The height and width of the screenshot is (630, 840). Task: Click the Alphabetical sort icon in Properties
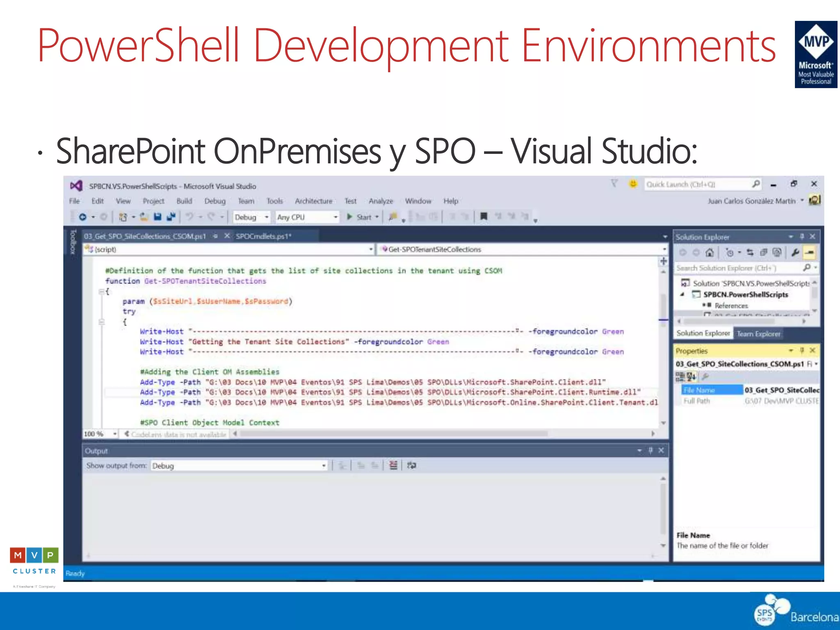(x=691, y=377)
